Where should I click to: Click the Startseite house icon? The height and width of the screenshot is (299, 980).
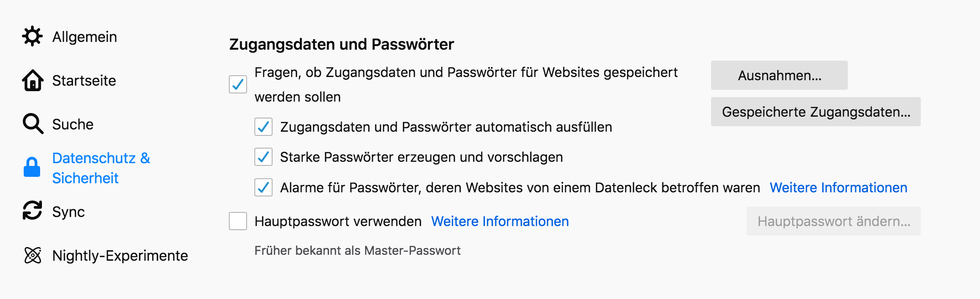click(x=33, y=81)
